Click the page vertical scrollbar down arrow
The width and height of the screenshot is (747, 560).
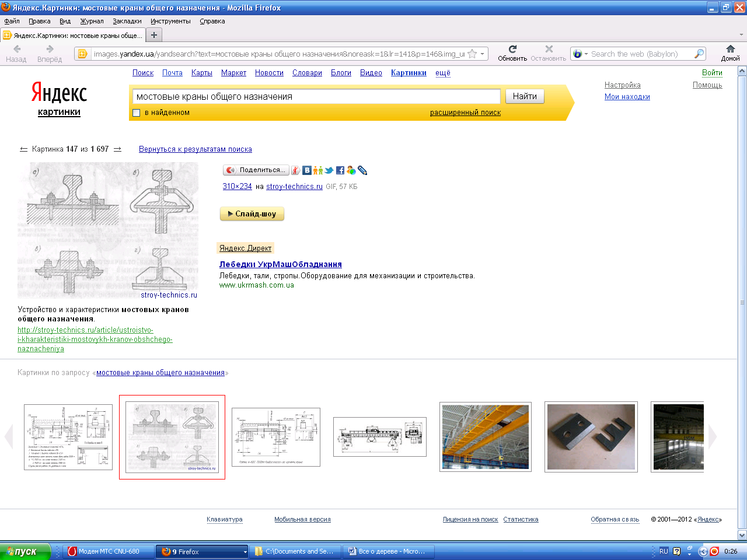tap(742, 535)
